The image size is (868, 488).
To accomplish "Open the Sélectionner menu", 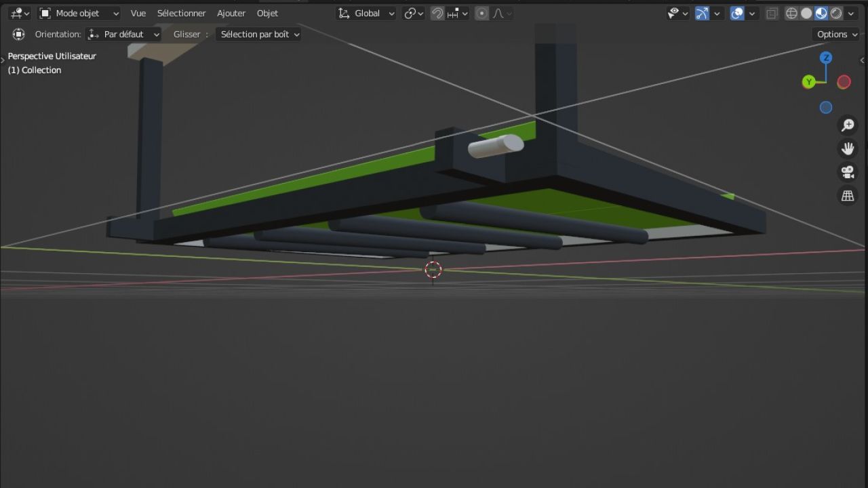I will coord(181,14).
